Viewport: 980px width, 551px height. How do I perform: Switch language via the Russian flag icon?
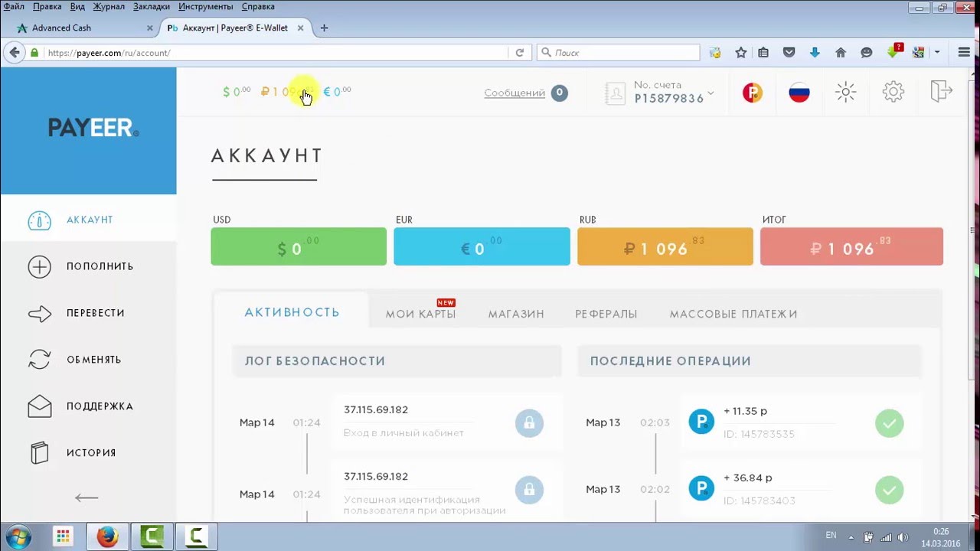pos(799,93)
